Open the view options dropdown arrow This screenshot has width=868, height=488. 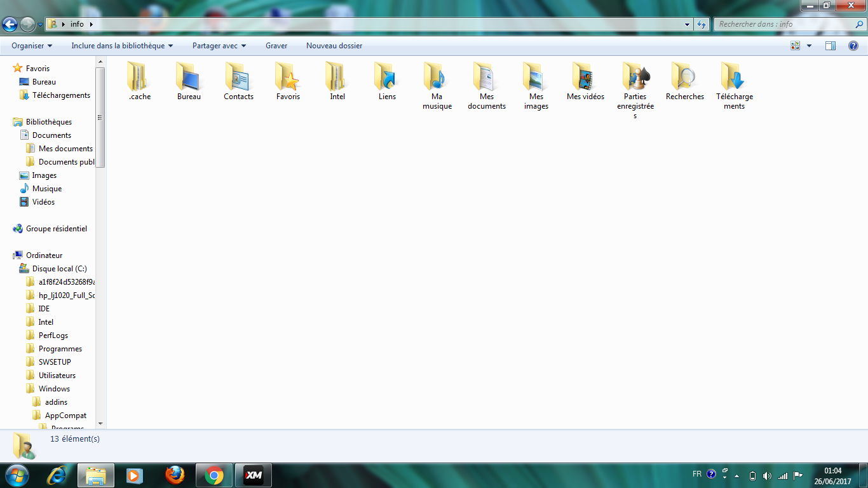point(809,46)
